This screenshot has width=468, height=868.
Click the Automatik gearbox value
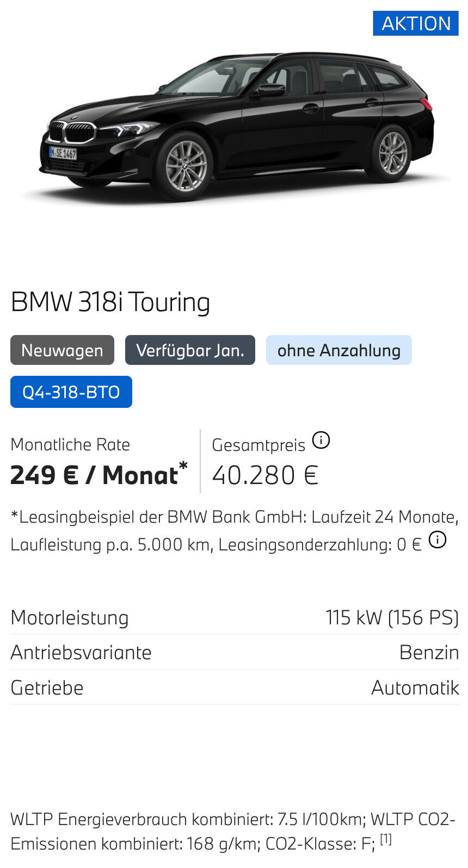point(415,687)
